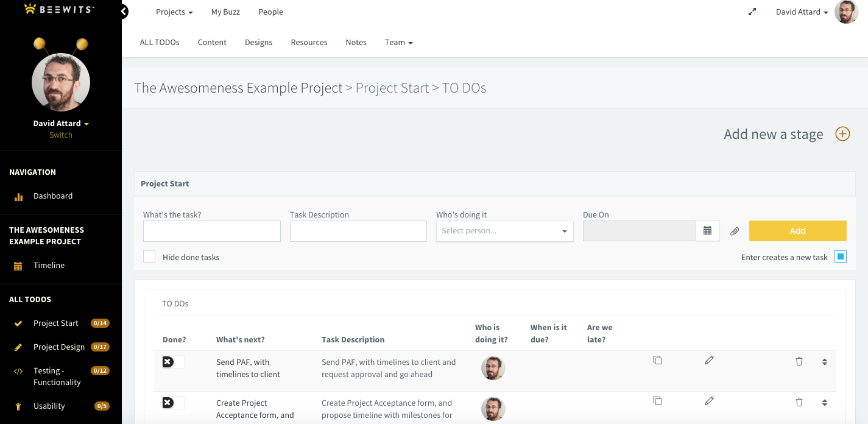The width and height of the screenshot is (868, 424).
Task: Open the David Attard account dropdown in header
Action: pyautogui.click(x=802, y=12)
